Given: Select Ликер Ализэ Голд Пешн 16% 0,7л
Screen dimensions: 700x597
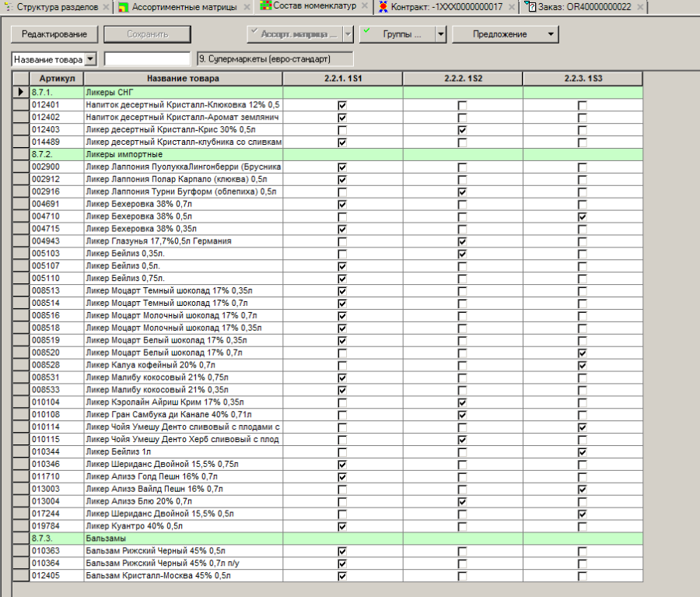Looking at the screenshot, I should 183,476.
